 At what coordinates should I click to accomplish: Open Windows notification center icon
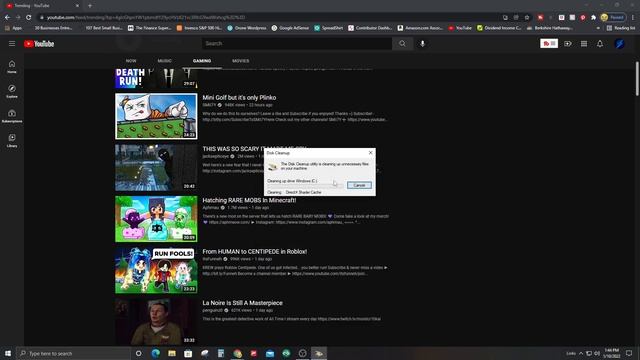[629, 353]
